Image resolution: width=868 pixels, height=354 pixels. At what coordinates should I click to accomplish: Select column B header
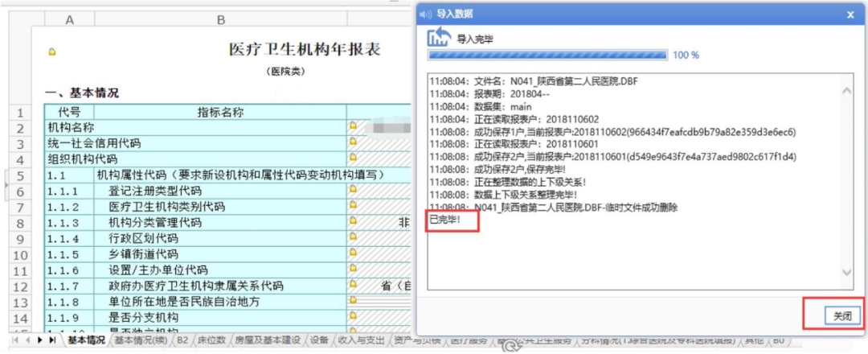tap(220, 19)
